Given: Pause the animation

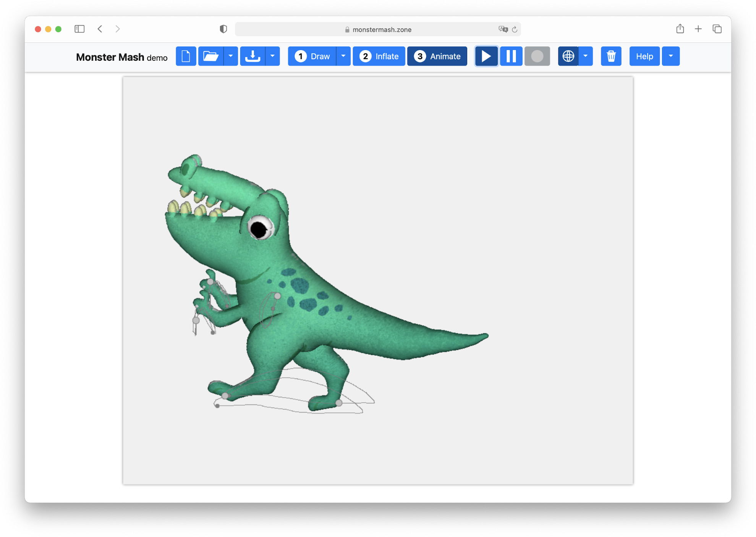Looking at the screenshot, I should click(511, 56).
